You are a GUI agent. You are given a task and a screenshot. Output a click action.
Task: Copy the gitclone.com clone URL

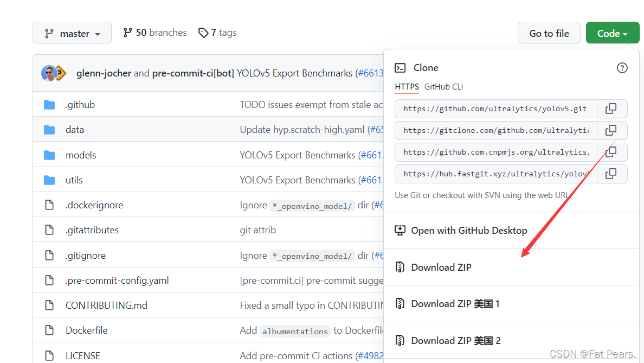[611, 130]
